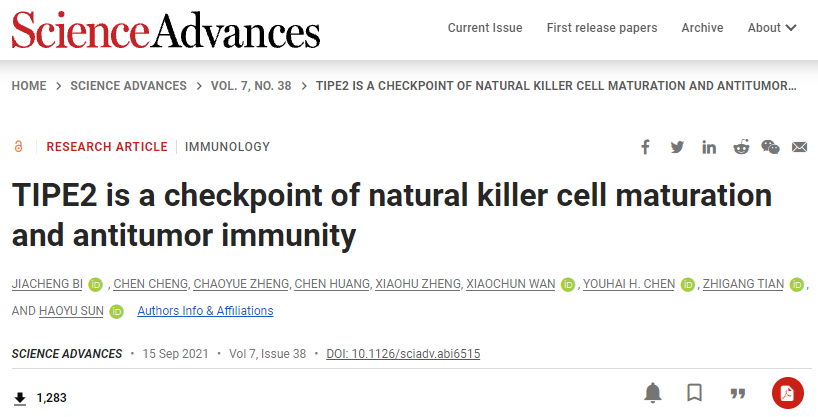The width and height of the screenshot is (818, 417).
Task: Open the Archive menu item
Action: pyautogui.click(x=702, y=28)
